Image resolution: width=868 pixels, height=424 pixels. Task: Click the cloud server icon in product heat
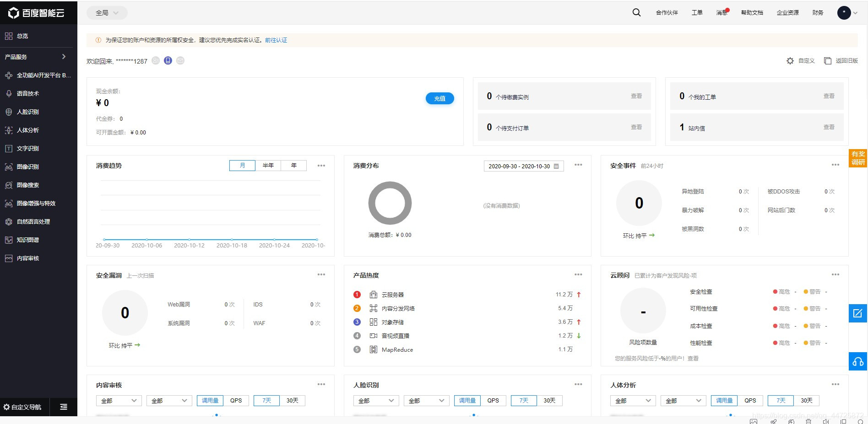pyautogui.click(x=374, y=295)
